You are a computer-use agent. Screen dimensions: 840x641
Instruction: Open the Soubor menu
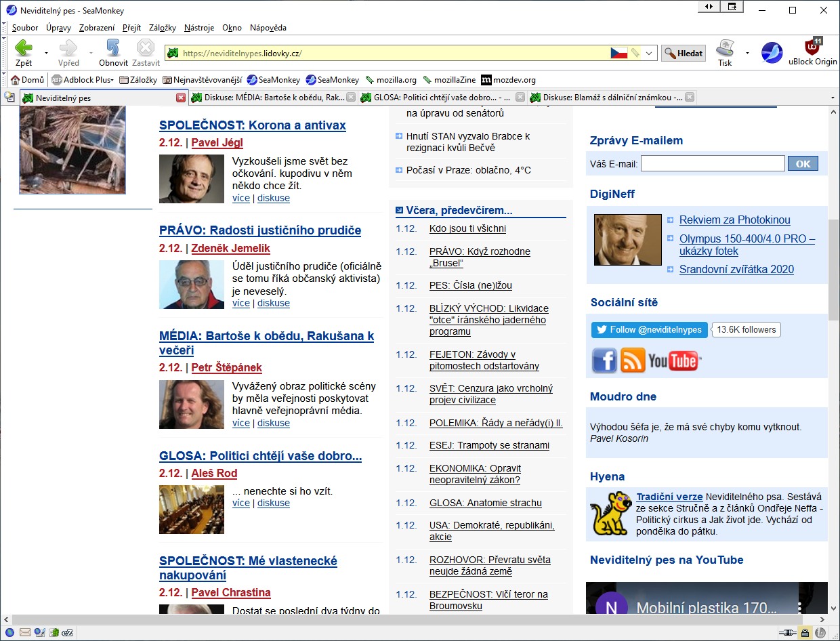[x=25, y=28]
